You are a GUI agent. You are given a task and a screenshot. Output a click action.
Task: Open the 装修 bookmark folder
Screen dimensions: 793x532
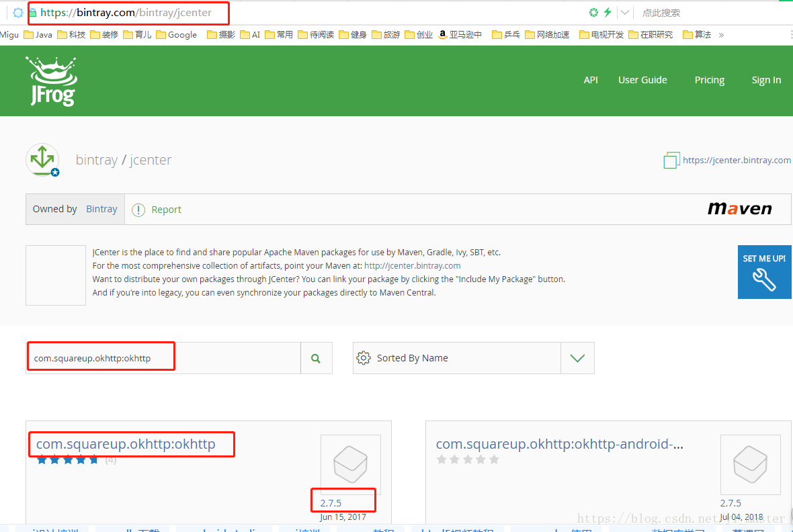point(104,34)
